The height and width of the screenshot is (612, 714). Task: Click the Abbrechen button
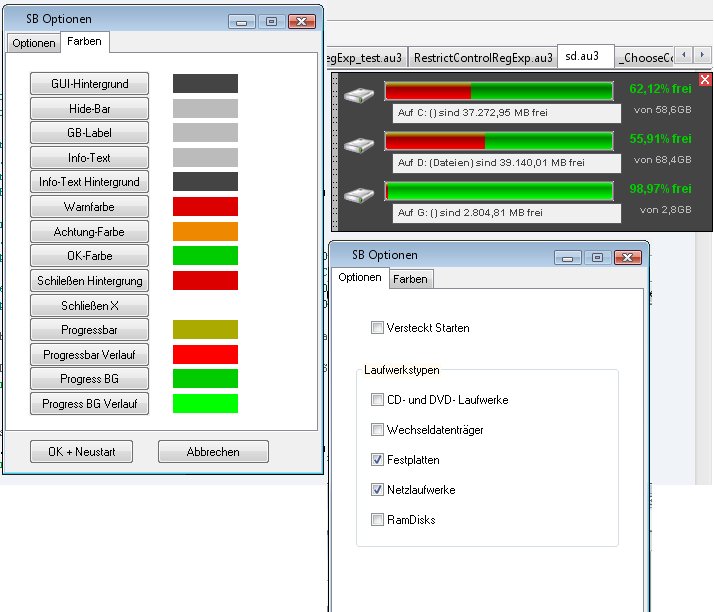[x=213, y=452]
